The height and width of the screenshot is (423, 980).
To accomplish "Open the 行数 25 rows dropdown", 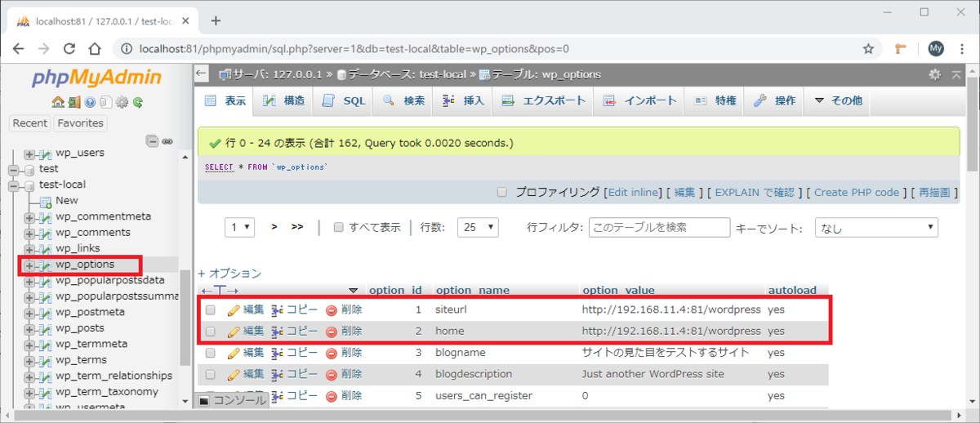I will (x=478, y=228).
